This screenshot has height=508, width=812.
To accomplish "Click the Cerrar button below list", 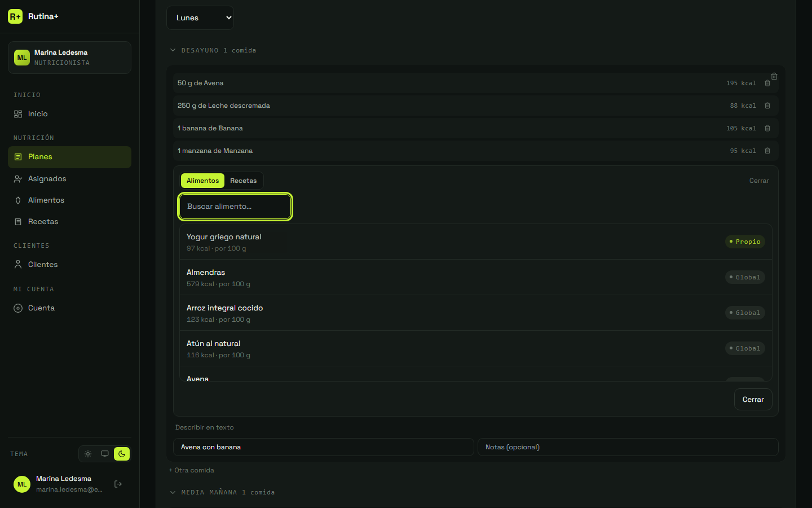I will coord(753,400).
